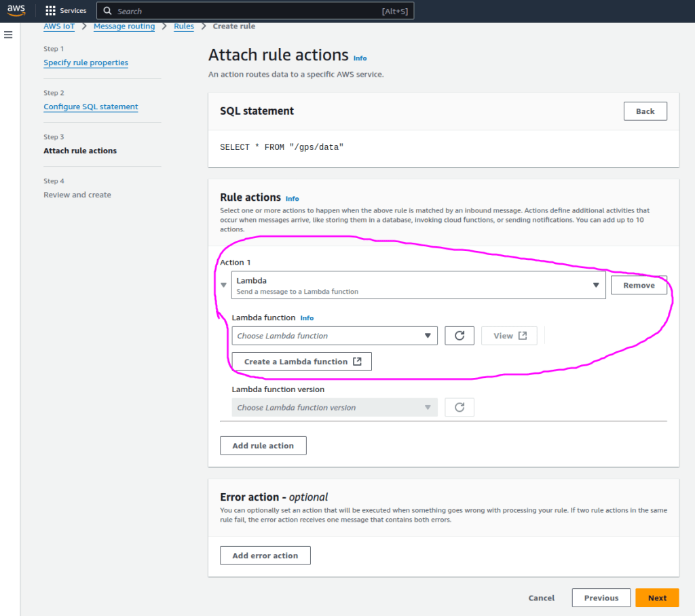Refresh the Lambda function list
The width and height of the screenshot is (695, 616).
pos(459,336)
